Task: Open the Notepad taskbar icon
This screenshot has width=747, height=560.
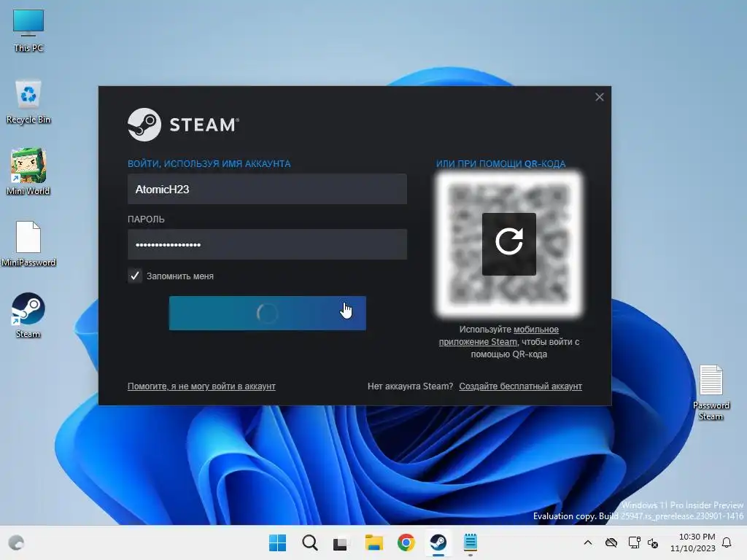Action: point(471,542)
